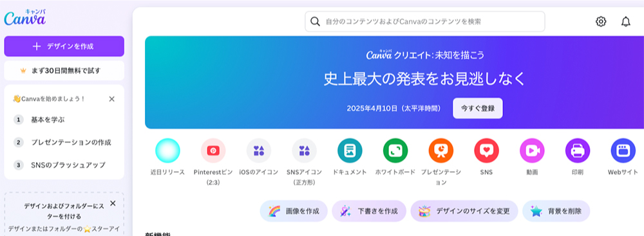Choose the SNS heart icon
Image resolution: width=644 pixels, height=236 pixels.
coord(486,150)
